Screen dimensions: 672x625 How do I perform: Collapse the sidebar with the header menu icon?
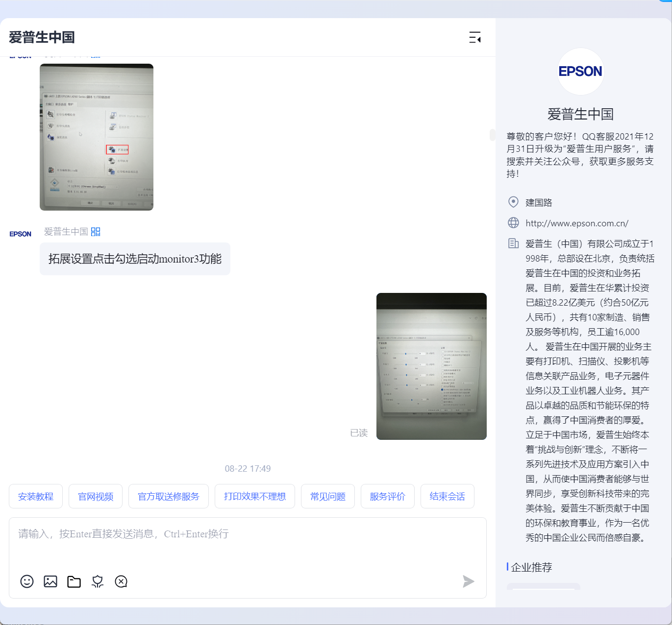tap(474, 37)
